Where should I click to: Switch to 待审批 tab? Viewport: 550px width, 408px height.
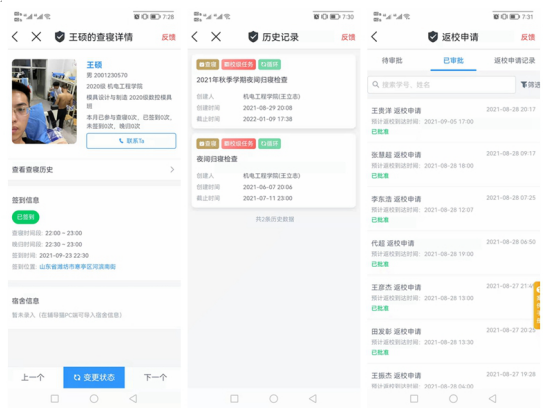pos(392,61)
